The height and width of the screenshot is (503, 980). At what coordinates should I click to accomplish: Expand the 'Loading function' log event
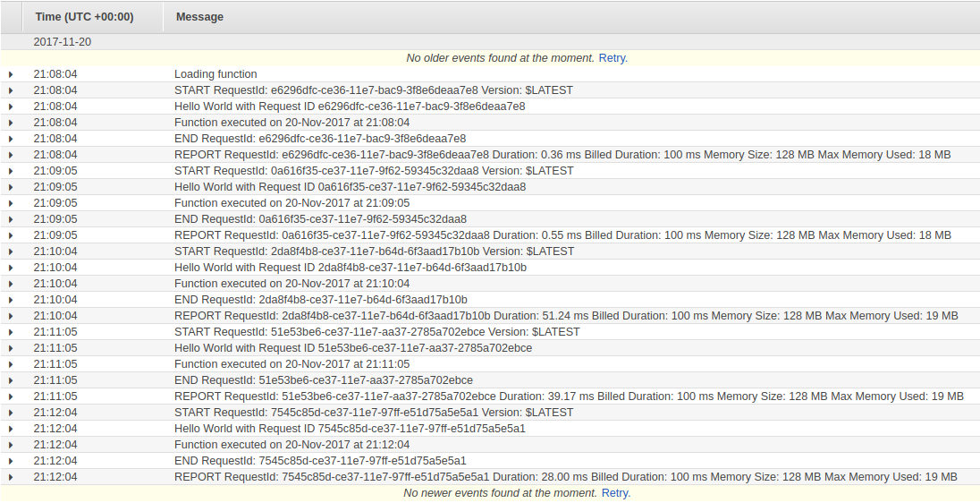tap(11, 74)
